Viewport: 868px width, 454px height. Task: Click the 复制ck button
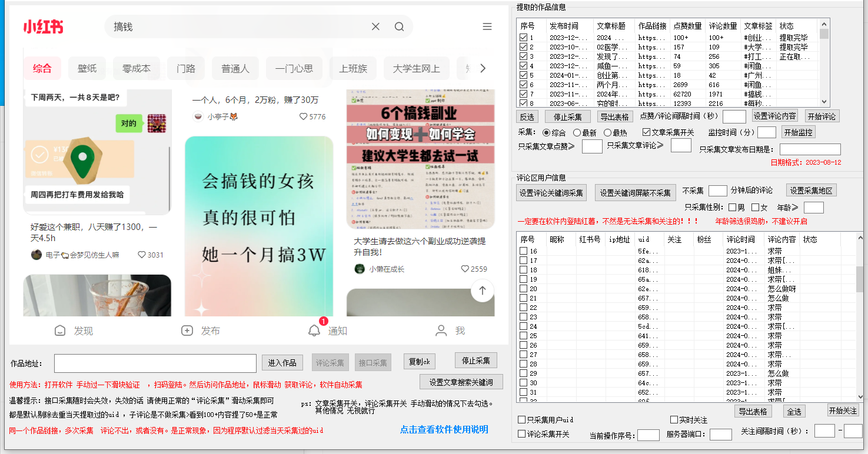pyautogui.click(x=419, y=362)
